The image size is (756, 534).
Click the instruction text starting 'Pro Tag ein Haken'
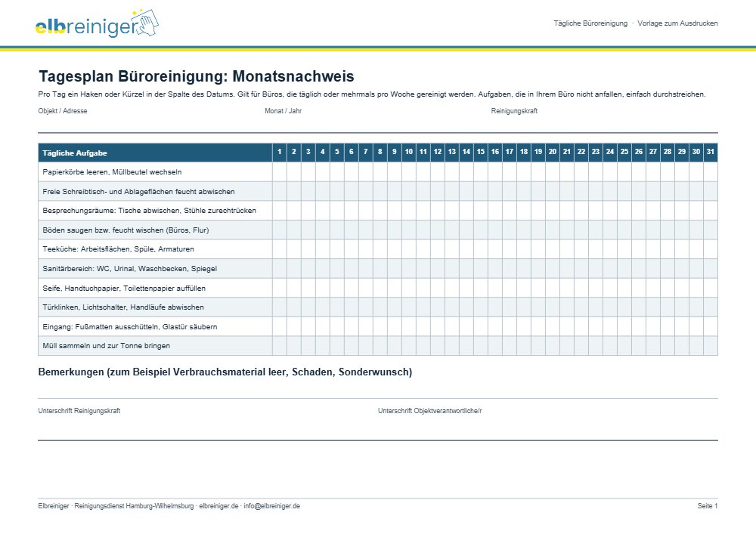[x=372, y=94]
